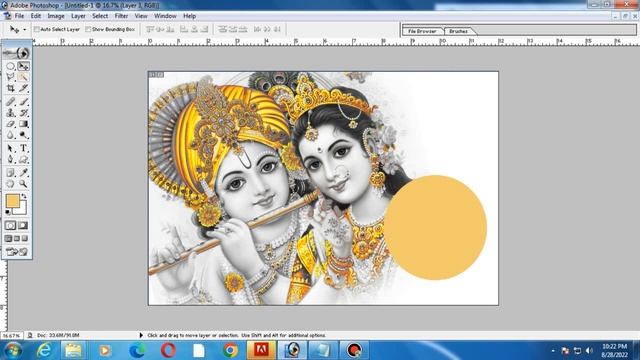The image size is (640, 360).
Task: Select the Crop tool
Action: [11, 88]
